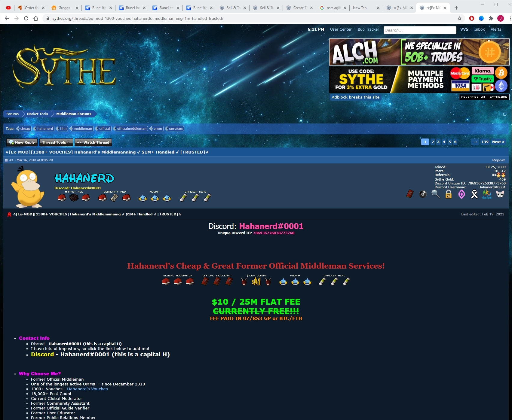
Task: Click the first Cracker Head icon in header
Action: click(183, 197)
